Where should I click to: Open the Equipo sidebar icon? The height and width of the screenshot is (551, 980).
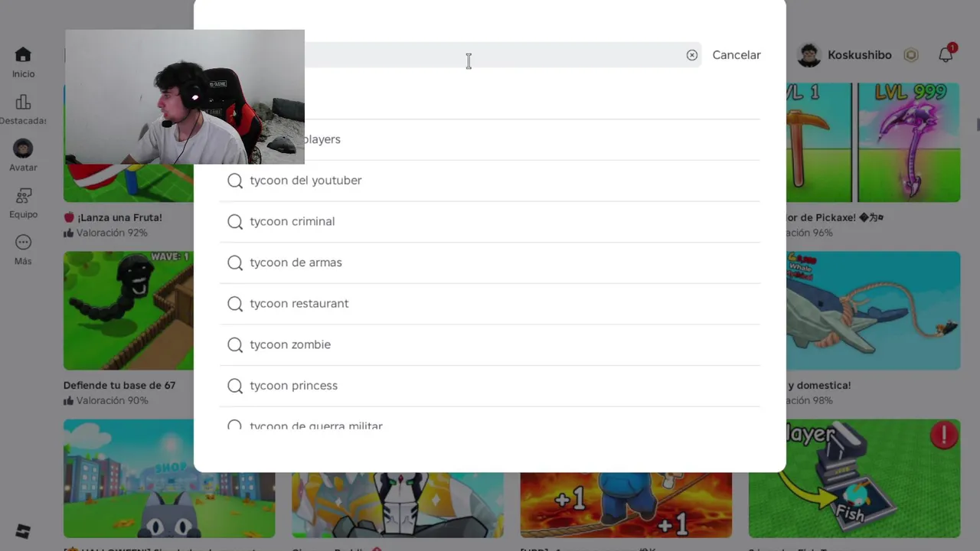pyautogui.click(x=23, y=196)
